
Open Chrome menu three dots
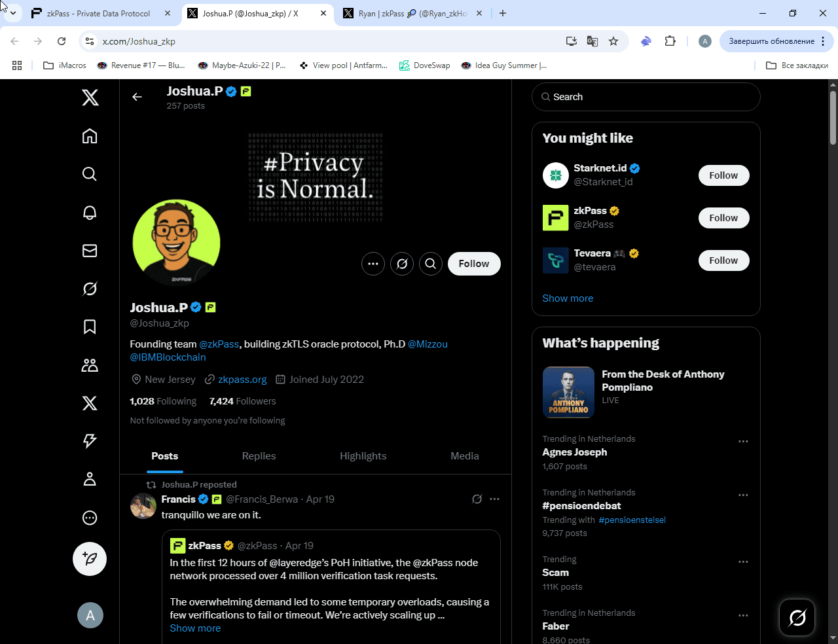(x=823, y=41)
